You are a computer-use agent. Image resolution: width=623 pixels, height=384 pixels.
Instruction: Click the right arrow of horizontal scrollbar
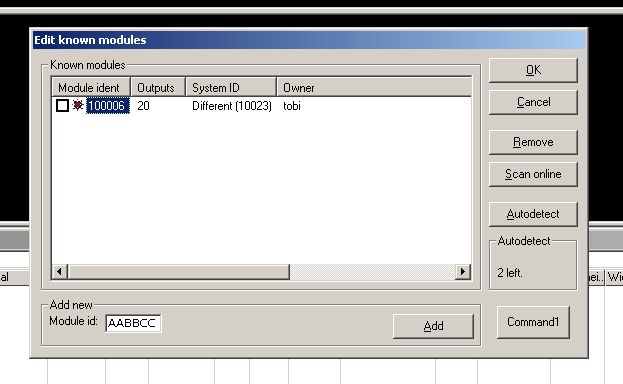point(463,272)
